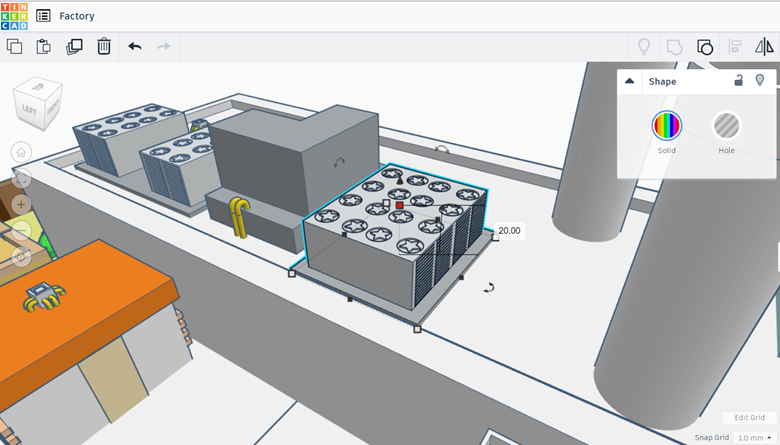The height and width of the screenshot is (445, 780).
Task: Click the Factory design title
Action: coord(77,16)
